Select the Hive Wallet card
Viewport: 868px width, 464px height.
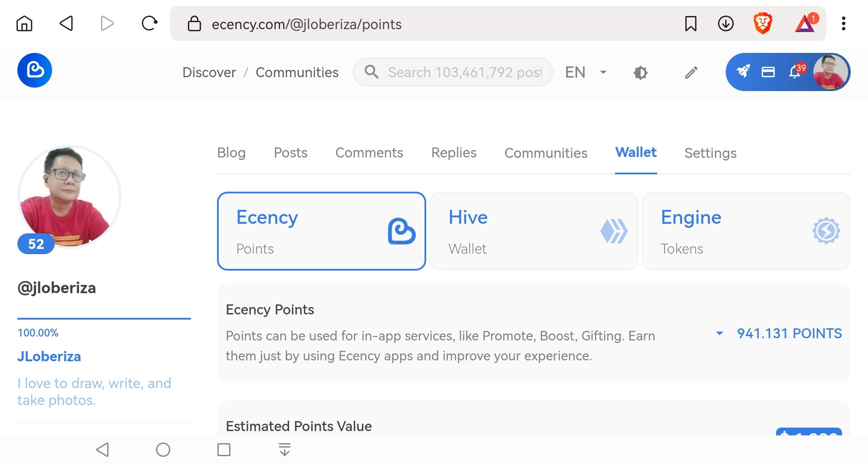click(x=534, y=231)
